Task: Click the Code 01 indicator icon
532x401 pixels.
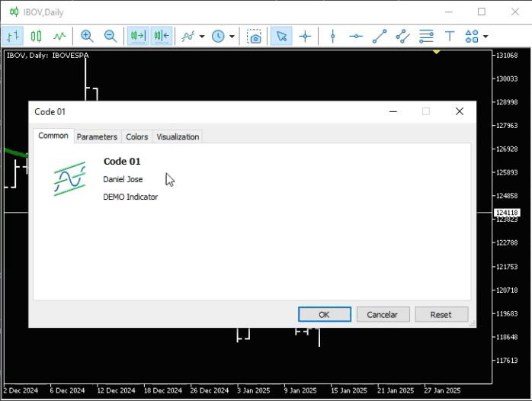Action: [70, 179]
